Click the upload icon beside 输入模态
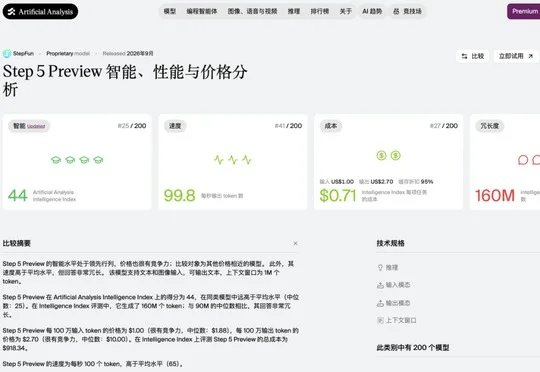Viewport: 540px width, 372px height. (380, 285)
